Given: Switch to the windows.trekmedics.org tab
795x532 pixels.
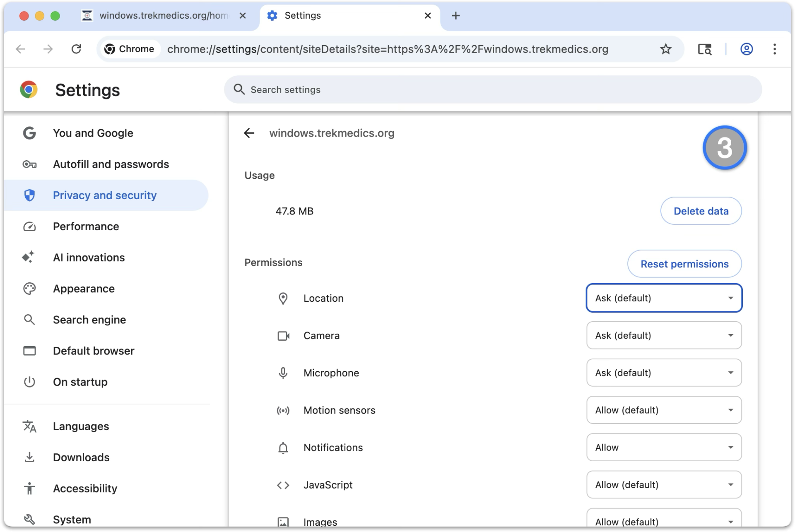Looking at the screenshot, I should (164, 16).
